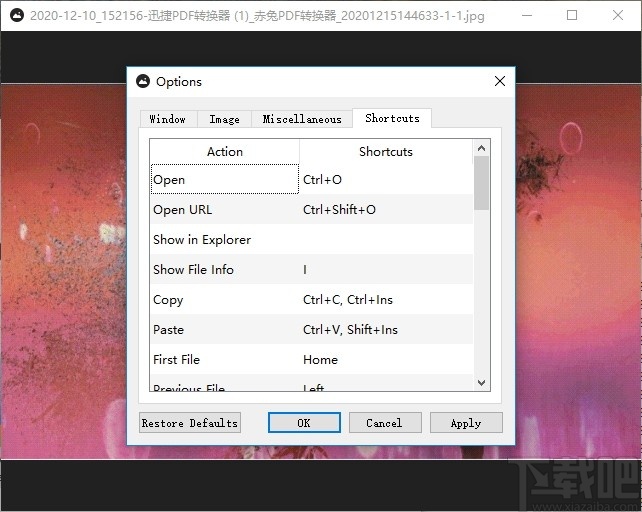Apply the shortcut settings
Image resolution: width=642 pixels, height=512 pixels.
pyautogui.click(x=466, y=423)
